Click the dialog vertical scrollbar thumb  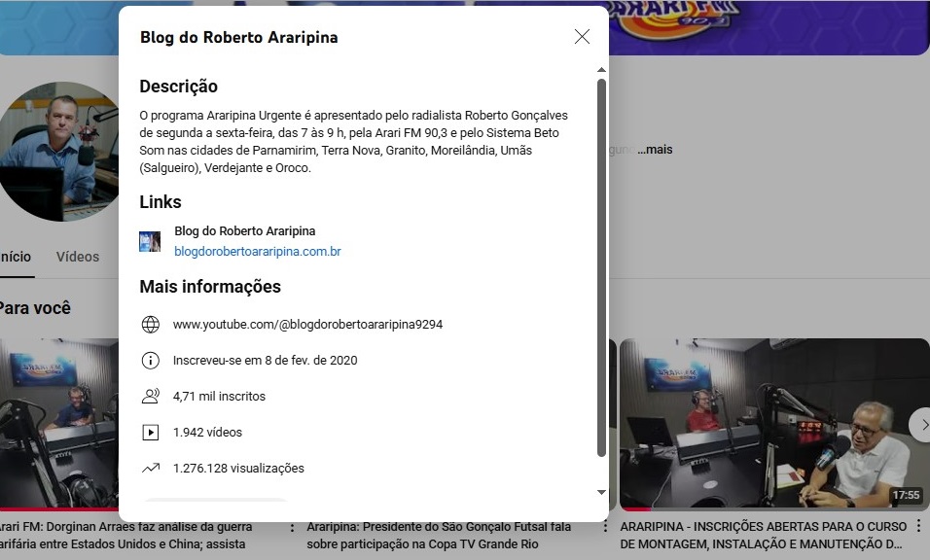(601, 268)
